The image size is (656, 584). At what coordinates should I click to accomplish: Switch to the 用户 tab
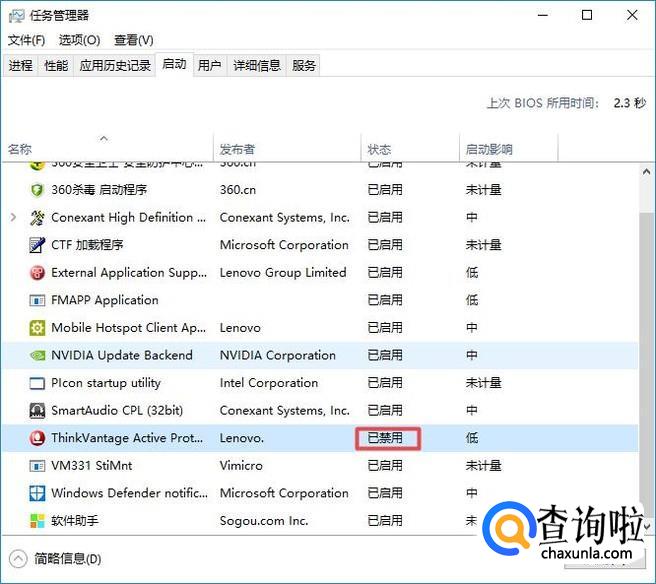click(x=210, y=66)
